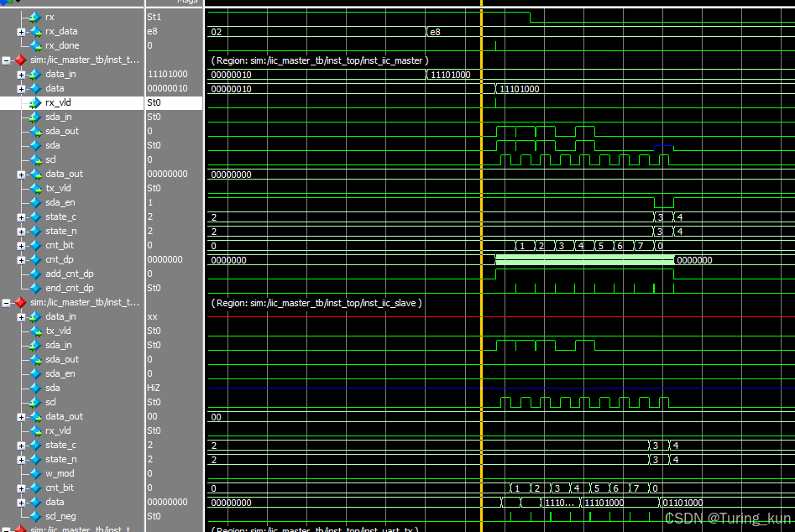
Task: Click the cnt_dp bus icon
Action: point(35,259)
